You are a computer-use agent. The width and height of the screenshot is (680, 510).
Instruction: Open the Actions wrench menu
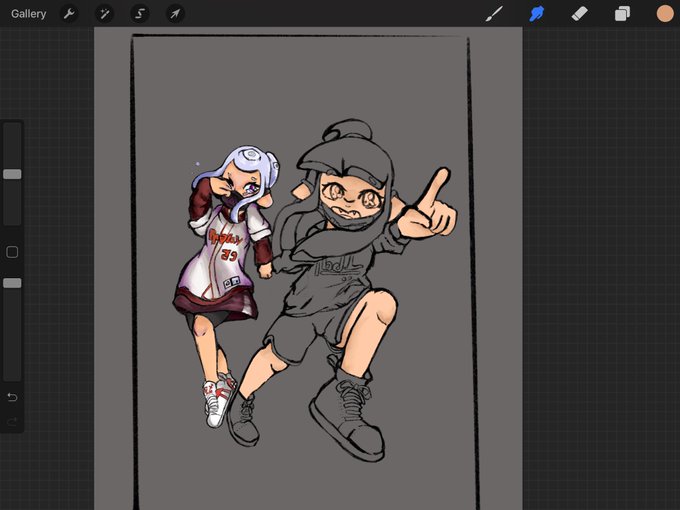pos(69,14)
